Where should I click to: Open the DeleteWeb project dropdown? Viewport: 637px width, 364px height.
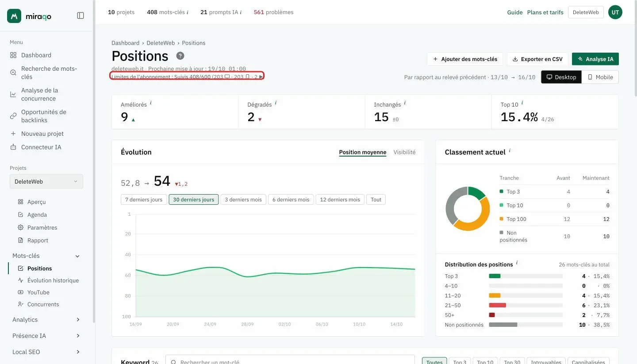[46, 181]
